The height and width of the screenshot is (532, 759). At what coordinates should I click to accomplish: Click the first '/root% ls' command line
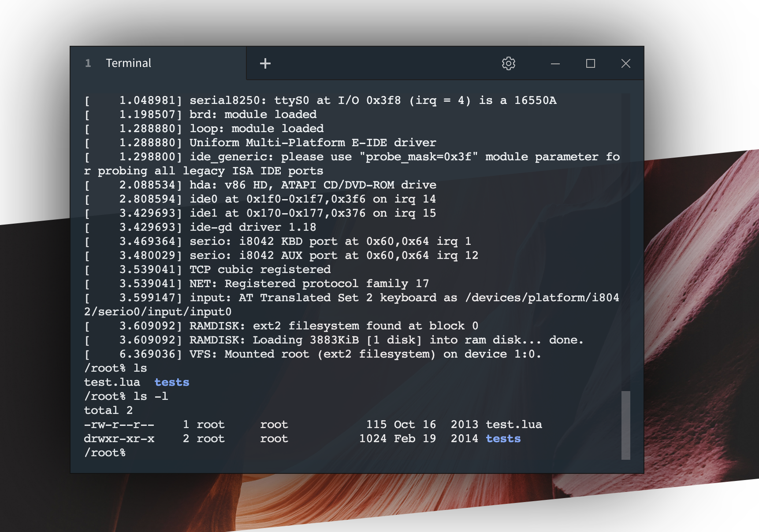click(115, 368)
